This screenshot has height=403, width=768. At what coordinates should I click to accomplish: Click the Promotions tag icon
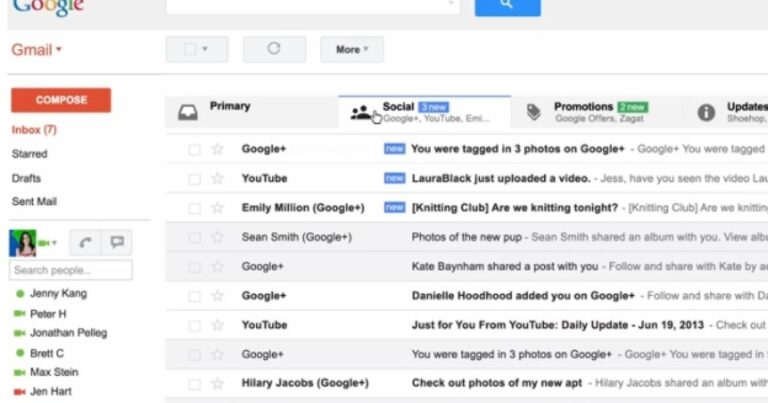[533, 112]
